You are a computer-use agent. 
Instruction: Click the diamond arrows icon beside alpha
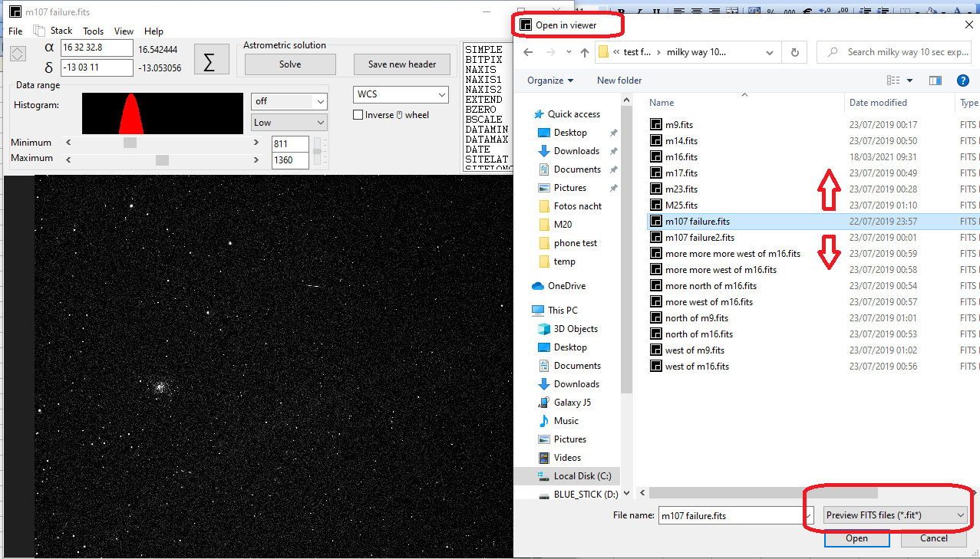pos(18,54)
